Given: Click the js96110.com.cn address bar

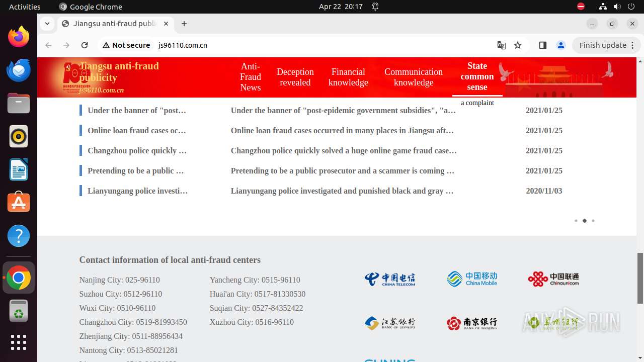Looking at the screenshot, I should coord(183,45).
